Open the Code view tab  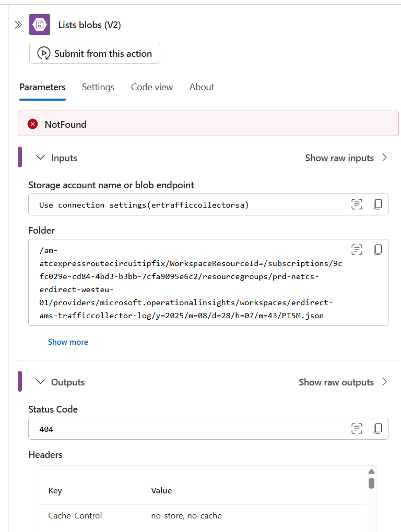[152, 87]
